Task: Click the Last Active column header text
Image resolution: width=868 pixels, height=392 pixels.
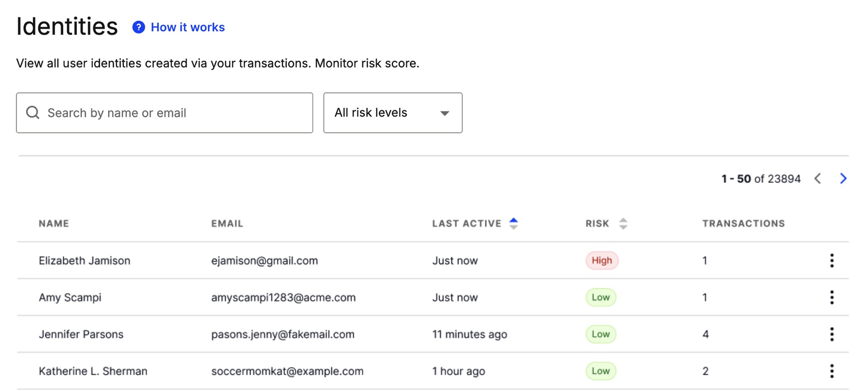Action: (x=467, y=223)
